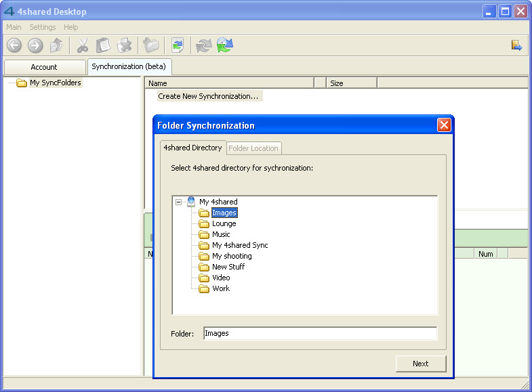The height and width of the screenshot is (392, 532).
Task: Select the Images folder label
Action: pyautogui.click(x=224, y=213)
